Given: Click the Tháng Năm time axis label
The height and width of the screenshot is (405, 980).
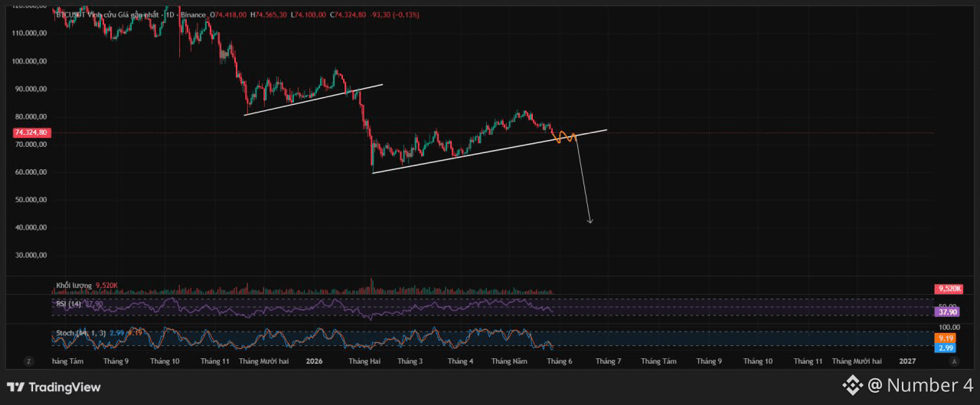Looking at the screenshot, I should (x=511, y=361).
